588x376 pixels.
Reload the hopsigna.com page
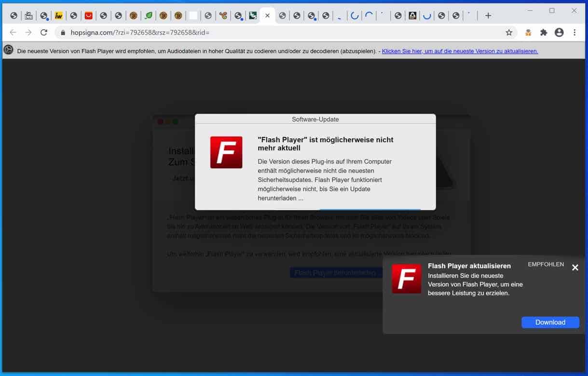[44, 32]
